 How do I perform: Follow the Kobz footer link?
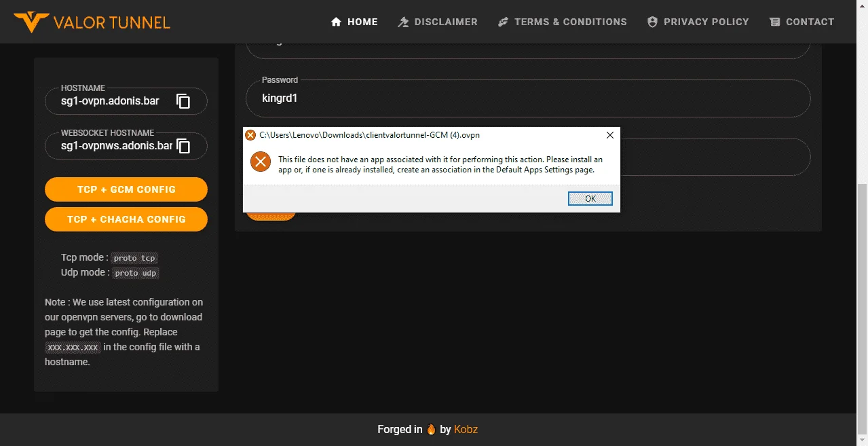tap(466, 429)
